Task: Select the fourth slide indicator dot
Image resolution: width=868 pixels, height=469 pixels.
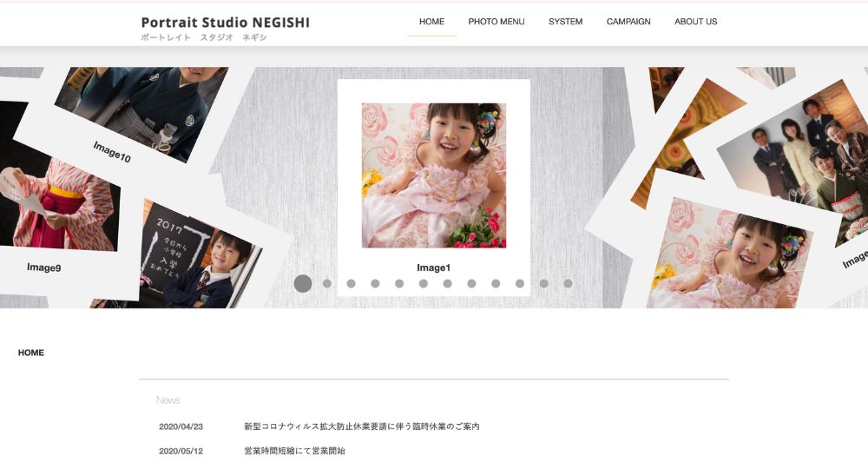Action: pos(375,283)
